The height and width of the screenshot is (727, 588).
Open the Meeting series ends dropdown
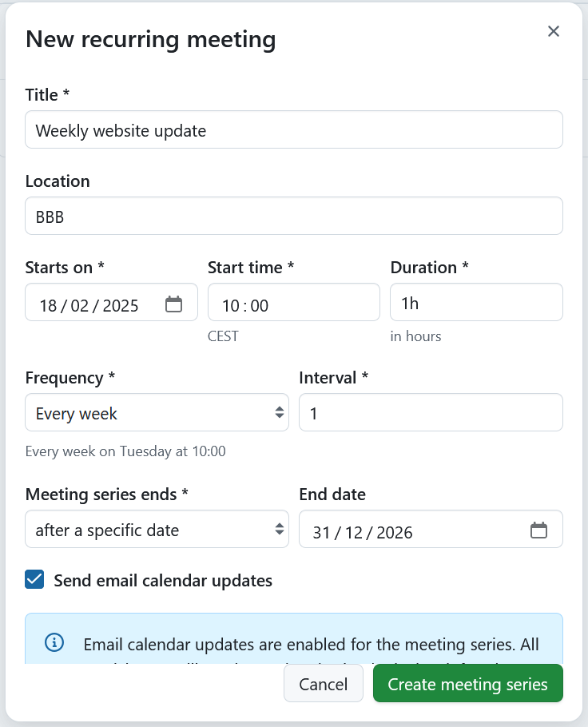(157, 529)
